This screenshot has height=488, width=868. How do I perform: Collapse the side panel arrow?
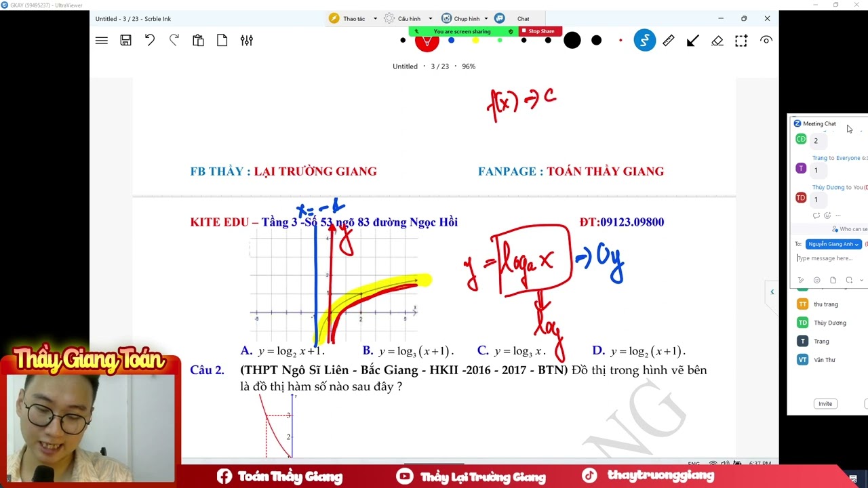tap(772, 292)
